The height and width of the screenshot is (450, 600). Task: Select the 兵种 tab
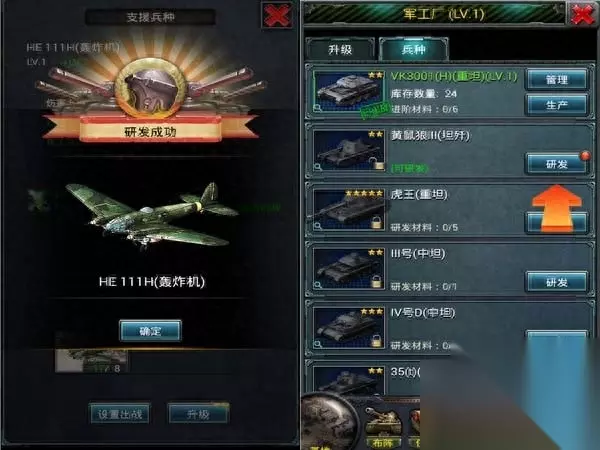click(414, 49)
